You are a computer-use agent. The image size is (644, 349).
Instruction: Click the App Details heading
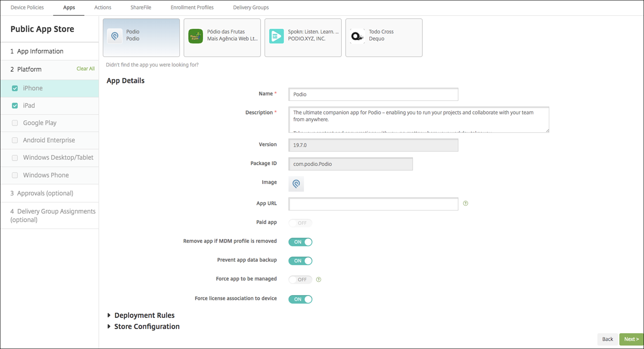[126, 81]
